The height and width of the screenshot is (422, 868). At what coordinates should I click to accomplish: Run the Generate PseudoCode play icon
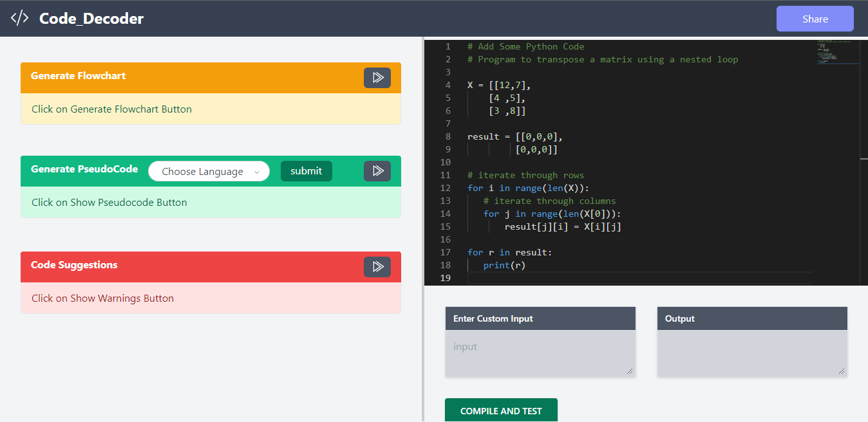377,171
